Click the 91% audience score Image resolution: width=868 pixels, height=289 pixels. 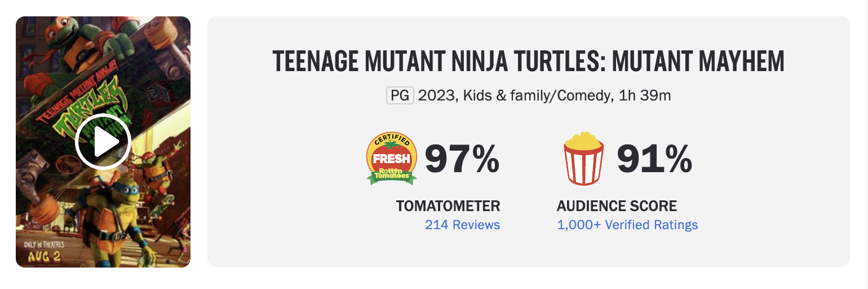654,159
